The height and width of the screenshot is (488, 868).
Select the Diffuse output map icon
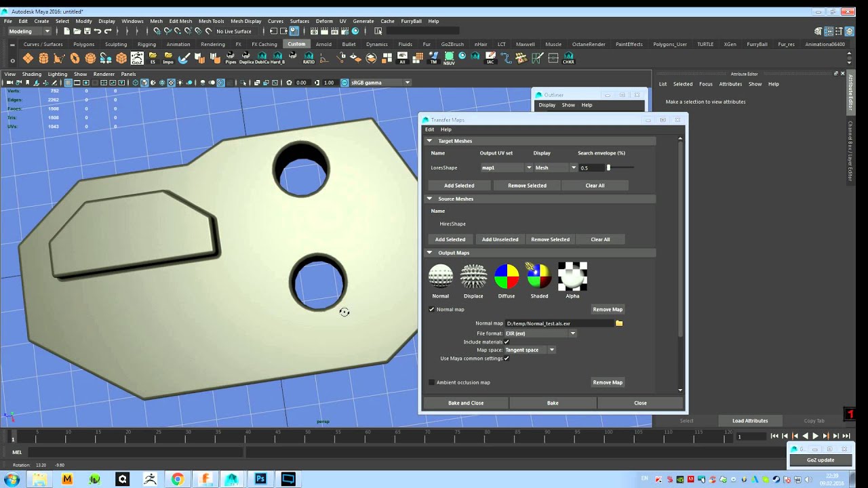[507, 277]
